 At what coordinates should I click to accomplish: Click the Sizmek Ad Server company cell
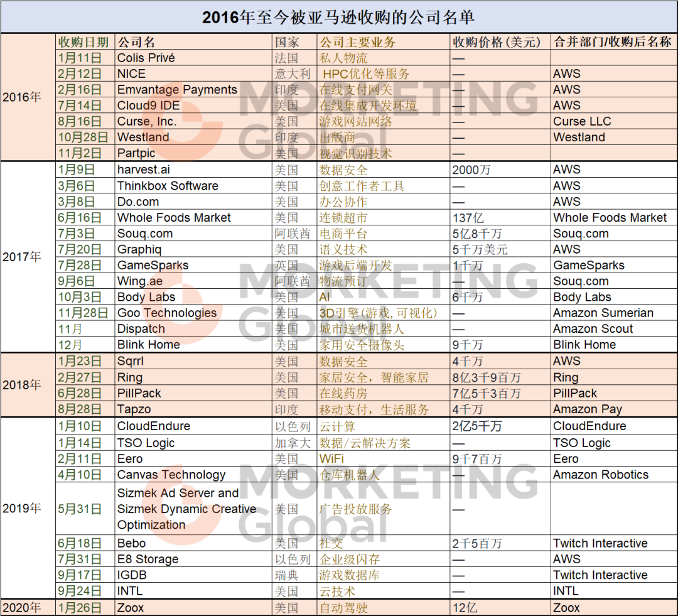tap(194, 509)
